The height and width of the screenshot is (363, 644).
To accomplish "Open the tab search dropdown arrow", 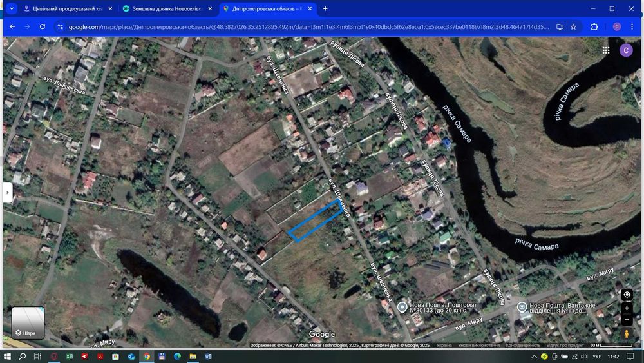I will (12, 8).
